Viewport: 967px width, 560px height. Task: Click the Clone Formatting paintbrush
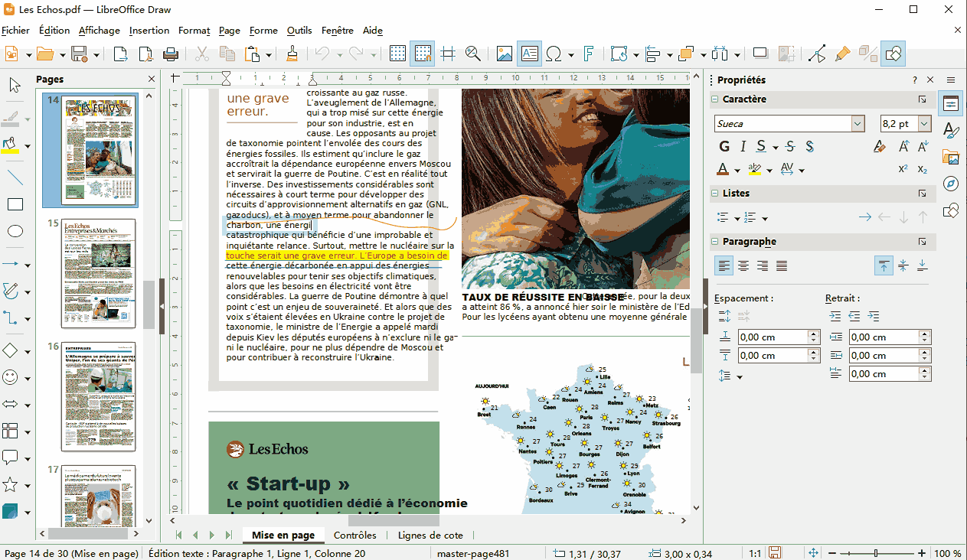pos(292,54)
